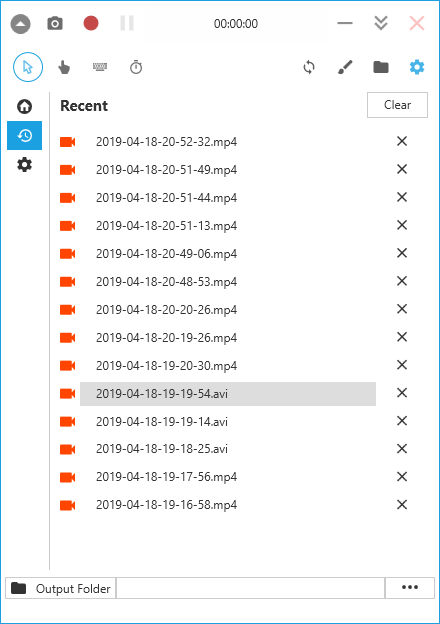Toggle mouse cursor capture
The image size is (440, 624).
click(x=28, y=67)
